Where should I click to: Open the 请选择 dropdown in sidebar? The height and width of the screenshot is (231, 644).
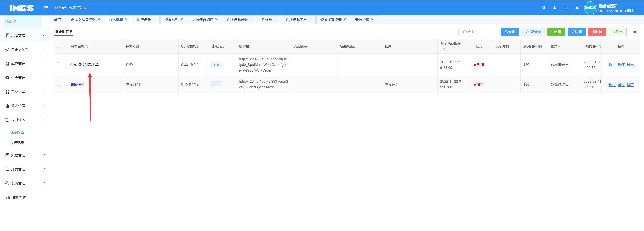point(25,22)
